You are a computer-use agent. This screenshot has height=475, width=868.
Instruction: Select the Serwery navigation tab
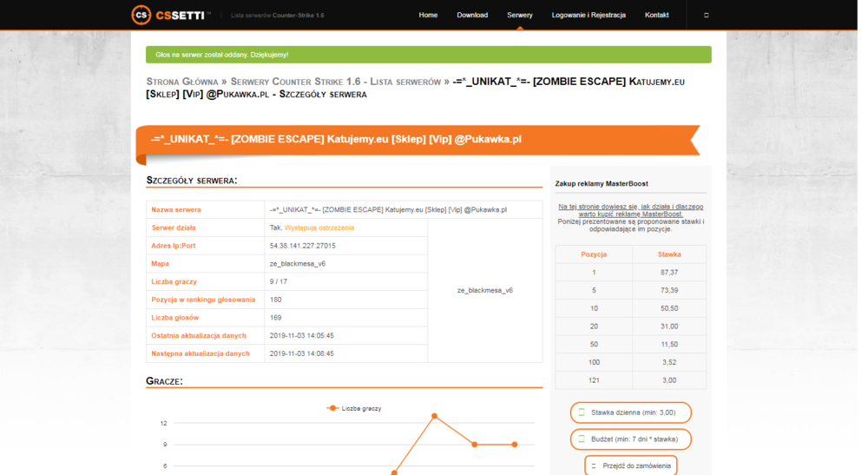[x=520, y=15]
